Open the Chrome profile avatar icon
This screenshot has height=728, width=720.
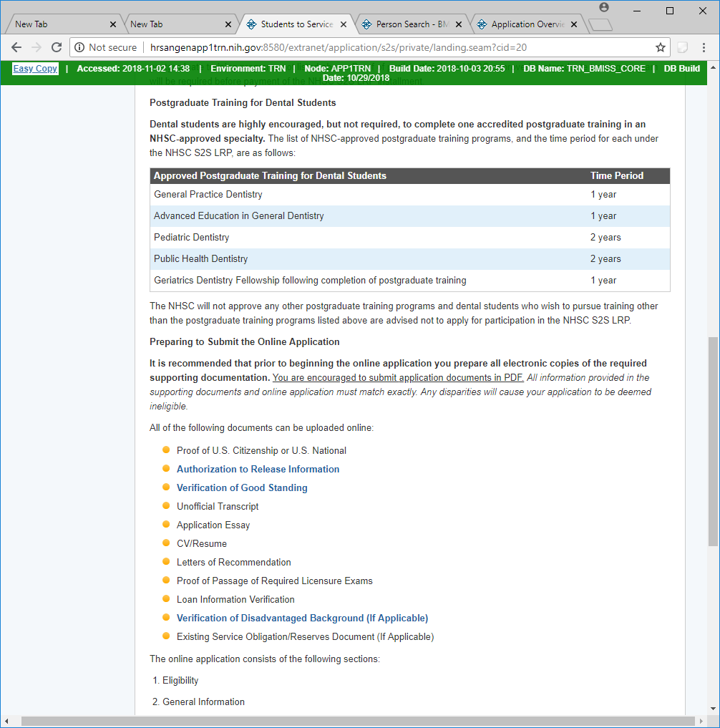604,8
